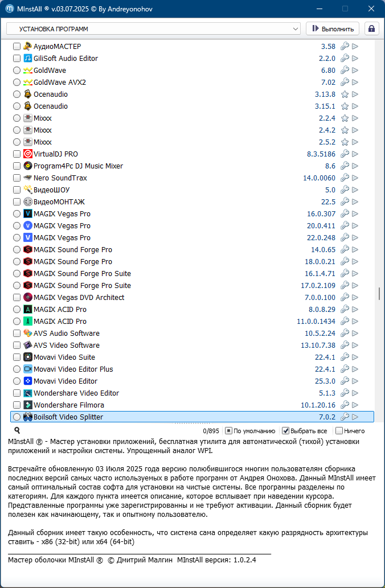The height and width of the screenshot is (588, 385).
Task: Click the play arrow in the Wondershare Filmora row
Action: click(355, 405)
